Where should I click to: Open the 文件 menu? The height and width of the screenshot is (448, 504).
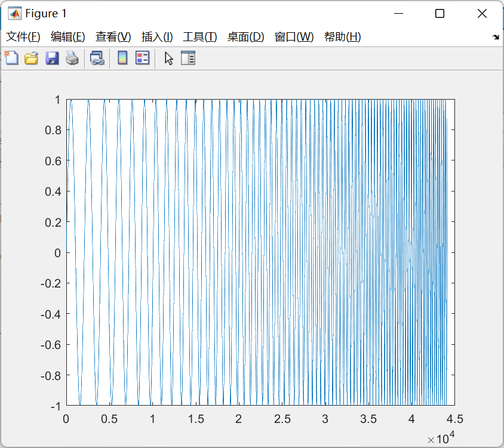tap(22, 36)
